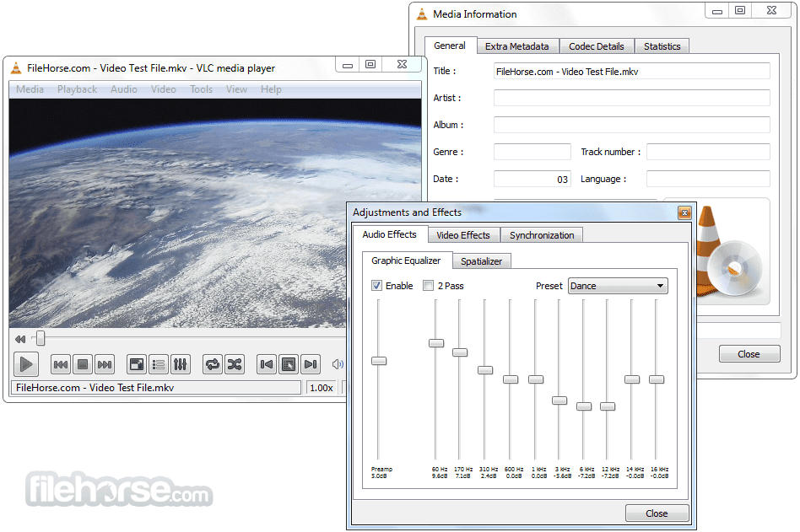Image resolution: width=800 pixels, height=532 pixels.
Task: Open the playlist view icon
Action: click(159, 363)
